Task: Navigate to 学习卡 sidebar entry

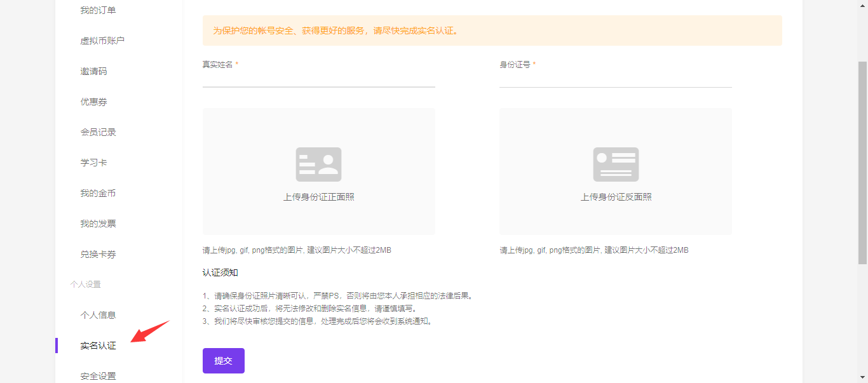Action: click(x=93, y=163)
